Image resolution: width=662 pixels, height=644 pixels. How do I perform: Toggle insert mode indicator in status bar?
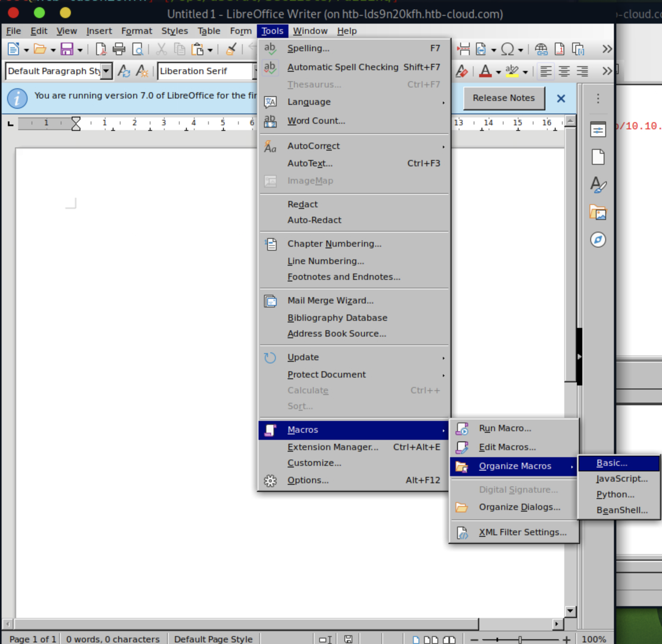[325, 639]
